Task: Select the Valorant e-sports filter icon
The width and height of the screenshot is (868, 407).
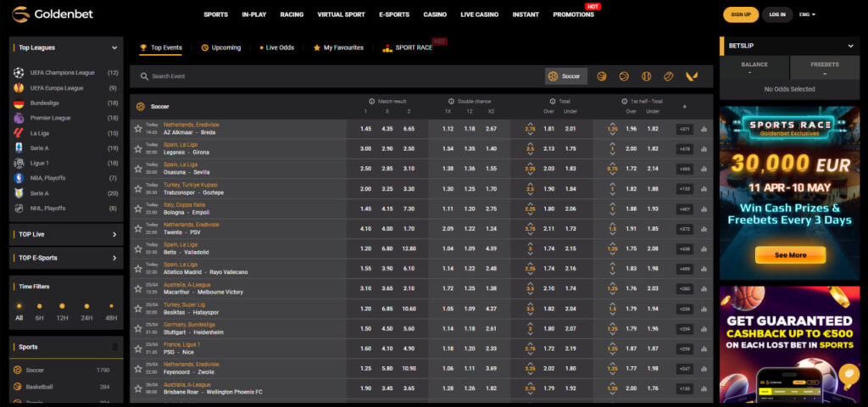Action: click(x=692, y=76)
